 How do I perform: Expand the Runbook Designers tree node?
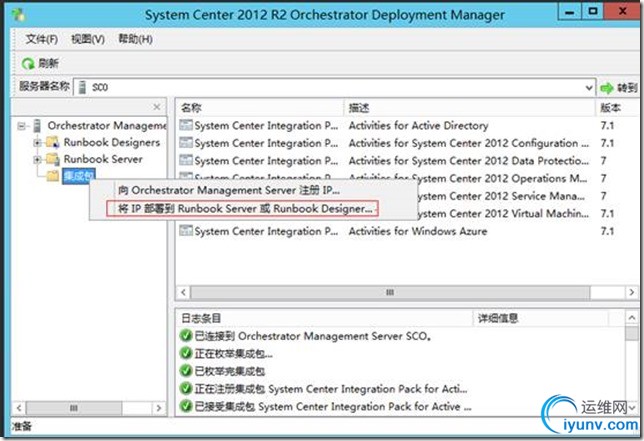click(37, 142)
